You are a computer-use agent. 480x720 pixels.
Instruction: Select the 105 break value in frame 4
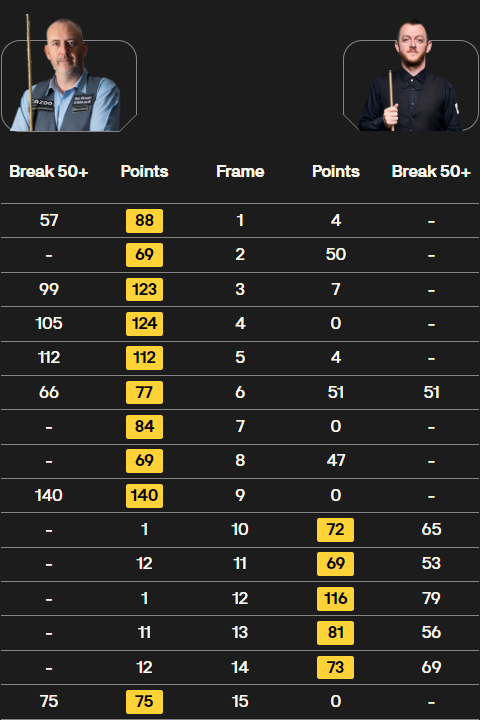pos(49,324)
